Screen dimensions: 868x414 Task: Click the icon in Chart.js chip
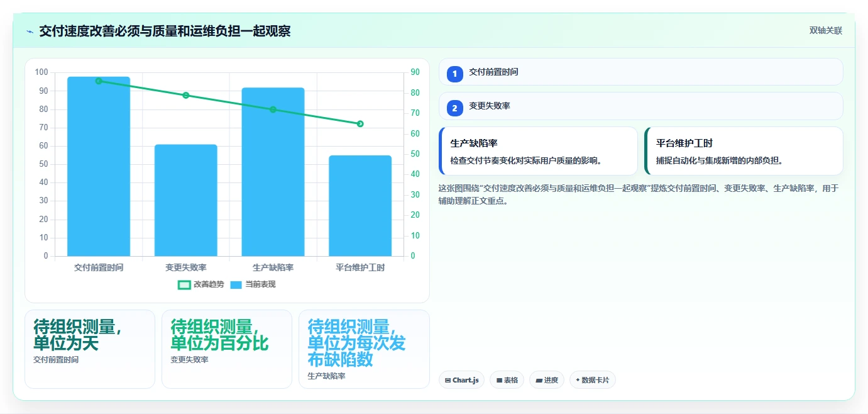[x=448, y=380]
